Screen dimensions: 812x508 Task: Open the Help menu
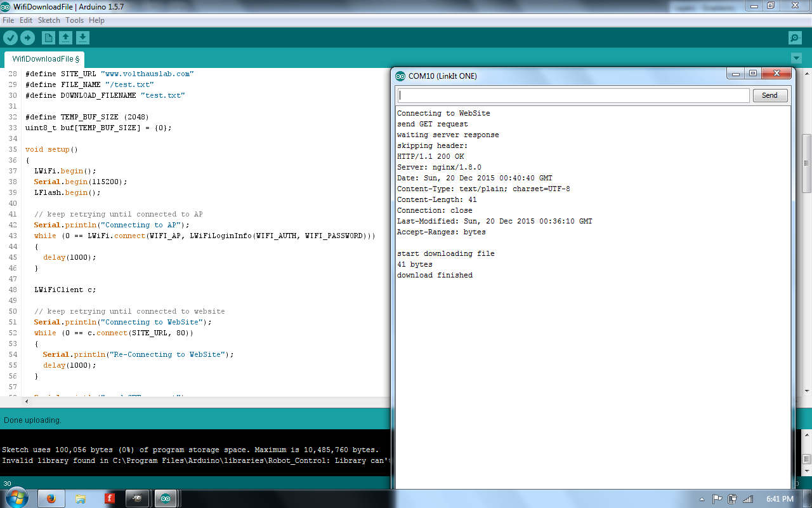tap(96, 20)
